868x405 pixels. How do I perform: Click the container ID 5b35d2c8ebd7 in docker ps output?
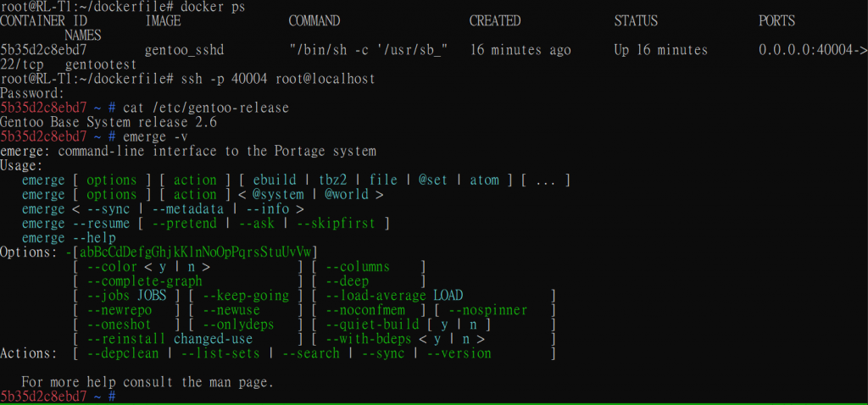(43, 50)
